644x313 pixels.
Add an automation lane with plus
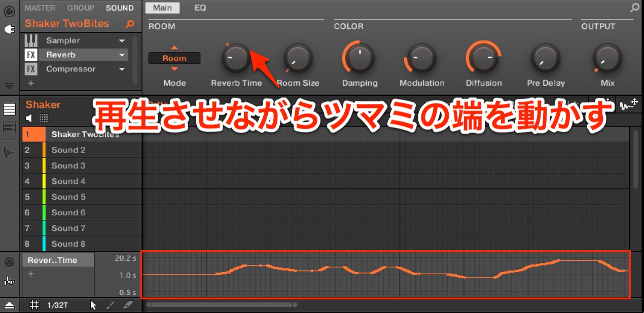click(x=31, y=274)
